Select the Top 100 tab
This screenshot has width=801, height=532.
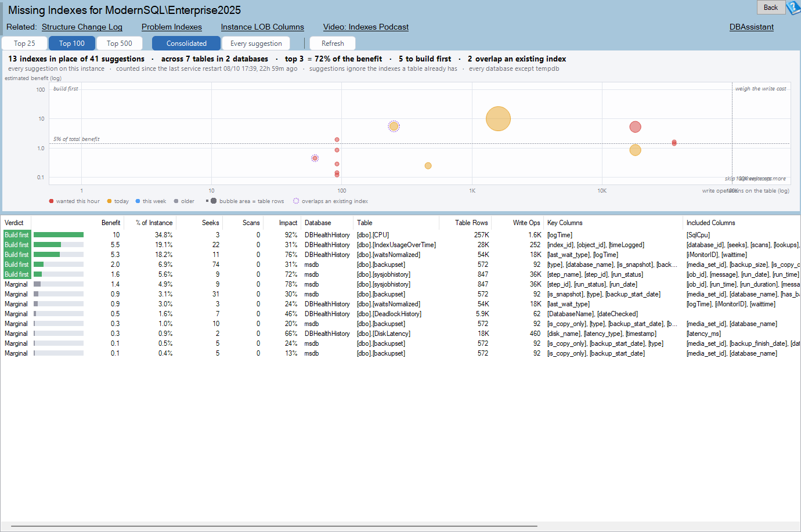coord(72,44)
